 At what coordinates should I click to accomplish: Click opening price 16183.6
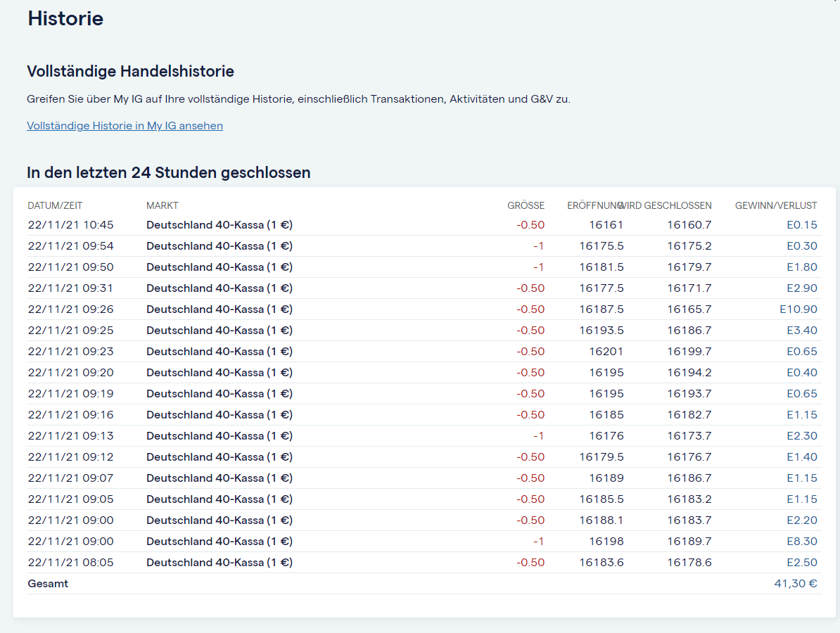tap(602, 563)
